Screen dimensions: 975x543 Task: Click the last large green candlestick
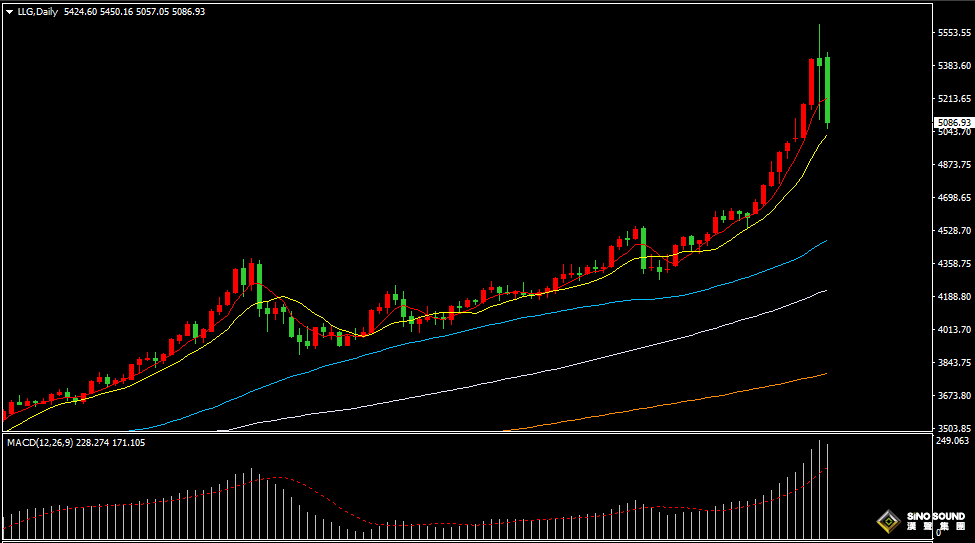click(x=827, y=90)
